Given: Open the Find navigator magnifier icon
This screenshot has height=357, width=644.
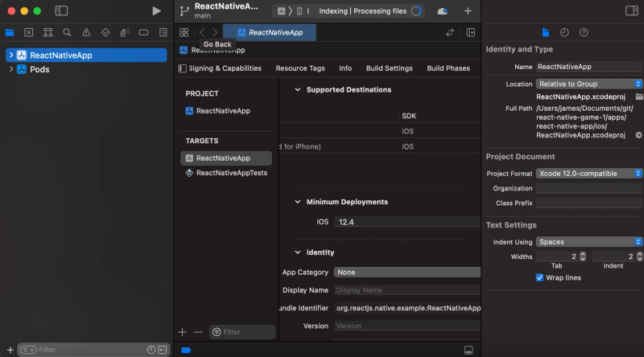Looking at the screenshot, I should tap(67, 33).
